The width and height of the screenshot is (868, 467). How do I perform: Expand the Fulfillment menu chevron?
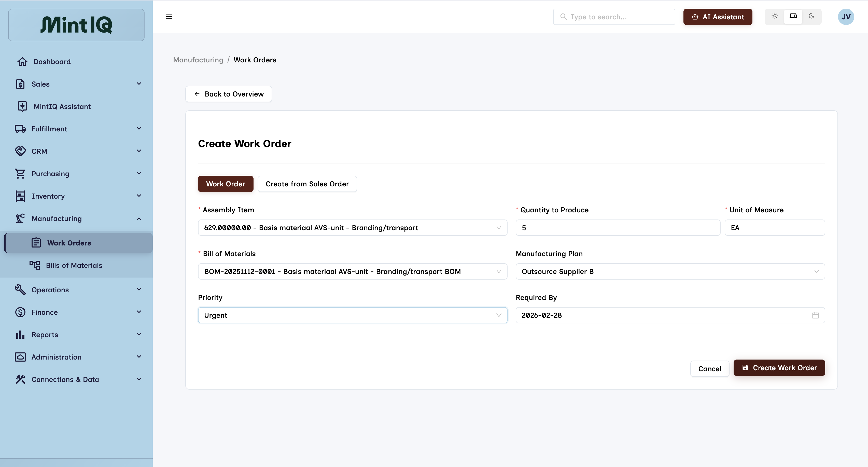[139, 129]
